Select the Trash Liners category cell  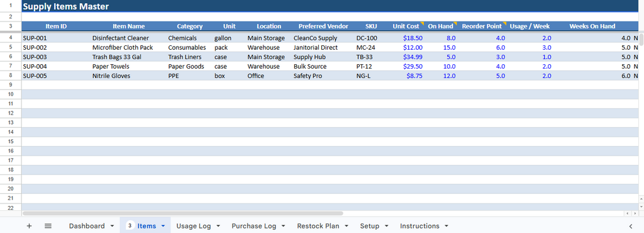(190, 57)
